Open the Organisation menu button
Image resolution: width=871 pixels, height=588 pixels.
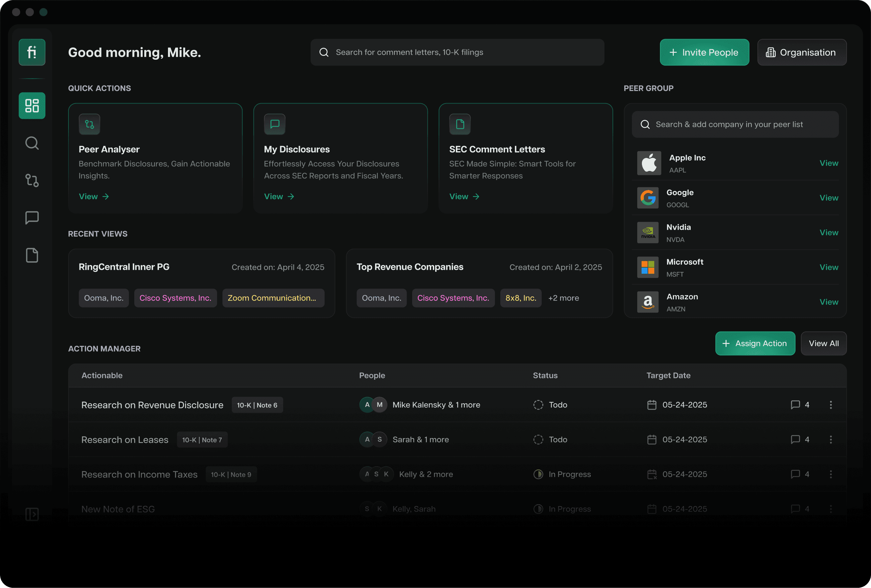(x=802, y=52)
